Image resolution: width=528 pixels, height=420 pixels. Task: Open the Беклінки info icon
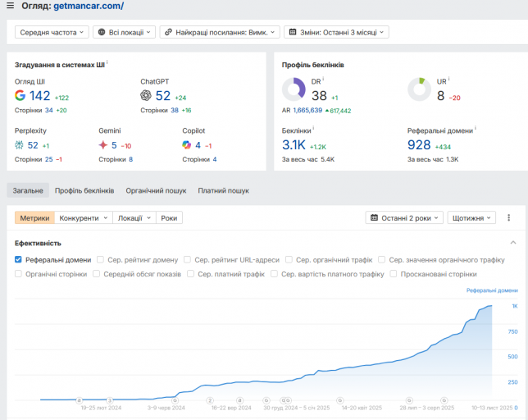tap(313, 128)
